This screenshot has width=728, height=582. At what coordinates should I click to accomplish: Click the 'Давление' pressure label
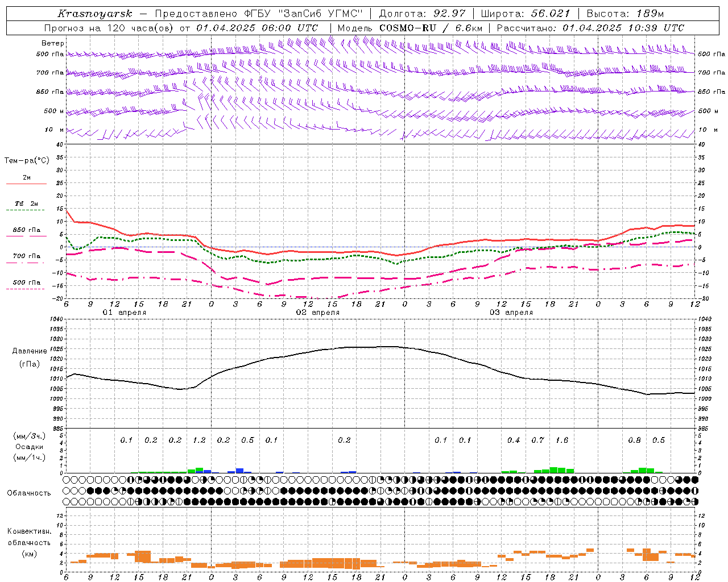point(30,351)
